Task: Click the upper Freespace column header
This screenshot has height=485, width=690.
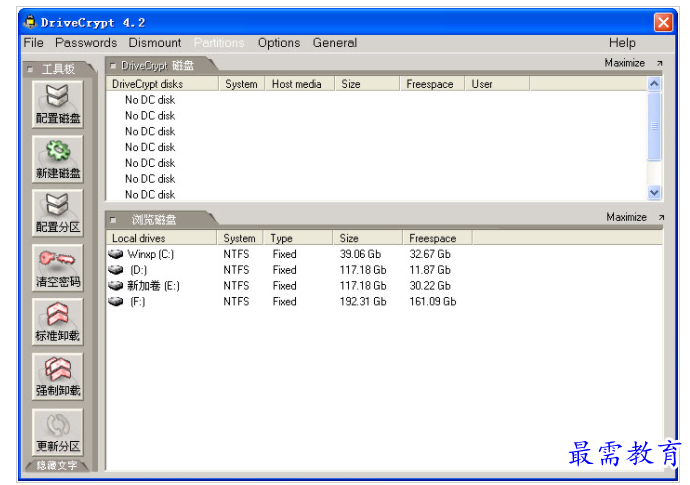Action: [x=432, y=84]
